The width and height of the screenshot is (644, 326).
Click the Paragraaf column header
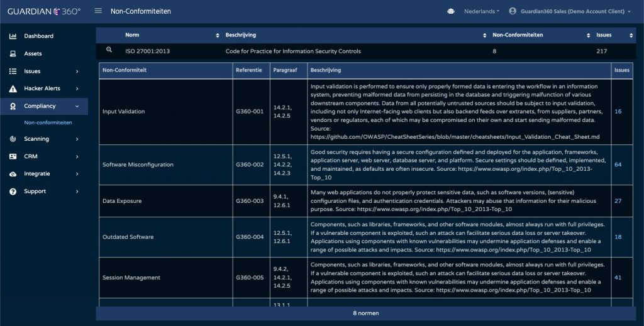point(285,70)
